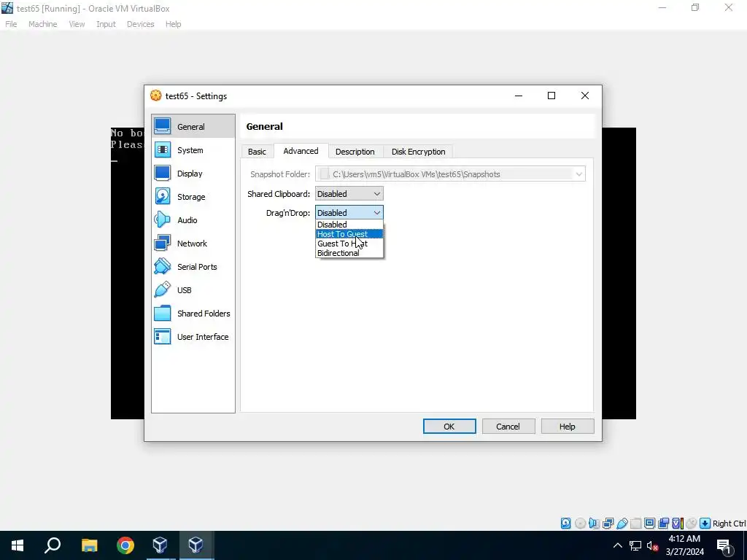Viewport: 747px width, 560px height.
Task: Choose Guest To Host option
Action: pos(349,244)
